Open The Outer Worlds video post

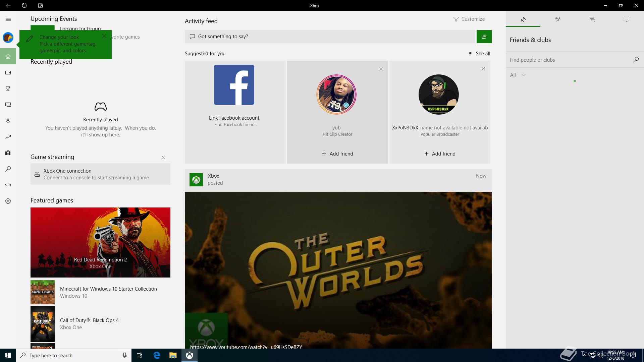pyautogui.click(x=338, y=270)
